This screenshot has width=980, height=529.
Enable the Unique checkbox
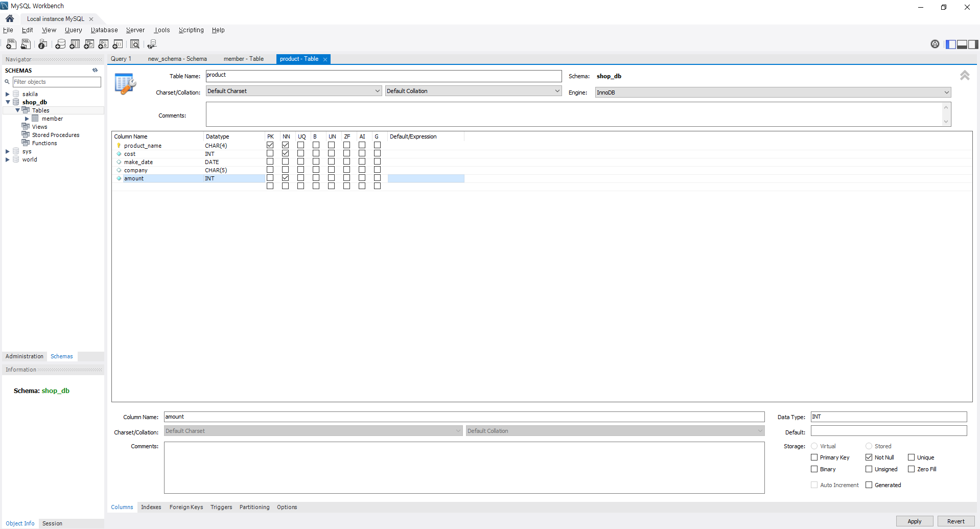911,457
